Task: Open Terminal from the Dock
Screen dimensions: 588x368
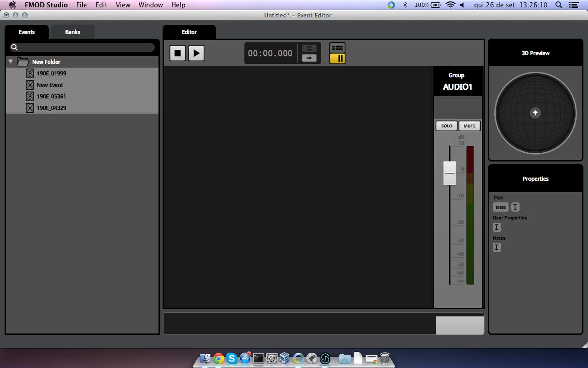Action: [x=259, y=358]
